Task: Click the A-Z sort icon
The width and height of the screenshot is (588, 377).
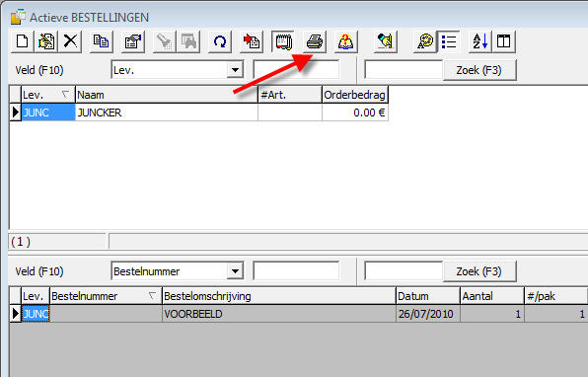Action: pos(480,41)
